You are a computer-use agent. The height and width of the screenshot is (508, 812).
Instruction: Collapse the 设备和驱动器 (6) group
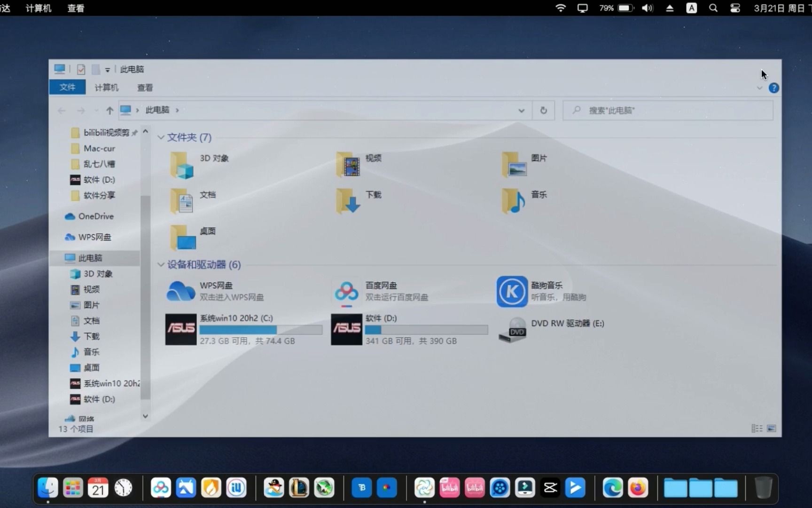click(161, 265)
